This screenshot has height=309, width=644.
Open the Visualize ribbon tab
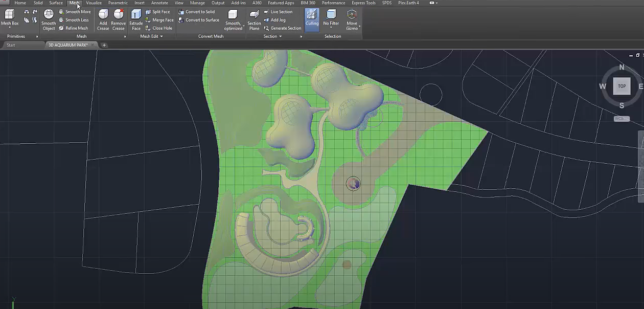point(94,3)
